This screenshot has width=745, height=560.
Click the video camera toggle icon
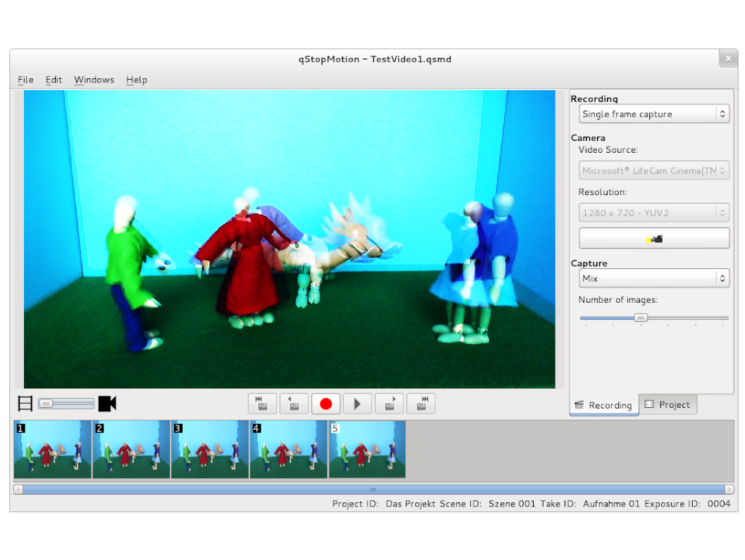point(106,403)
